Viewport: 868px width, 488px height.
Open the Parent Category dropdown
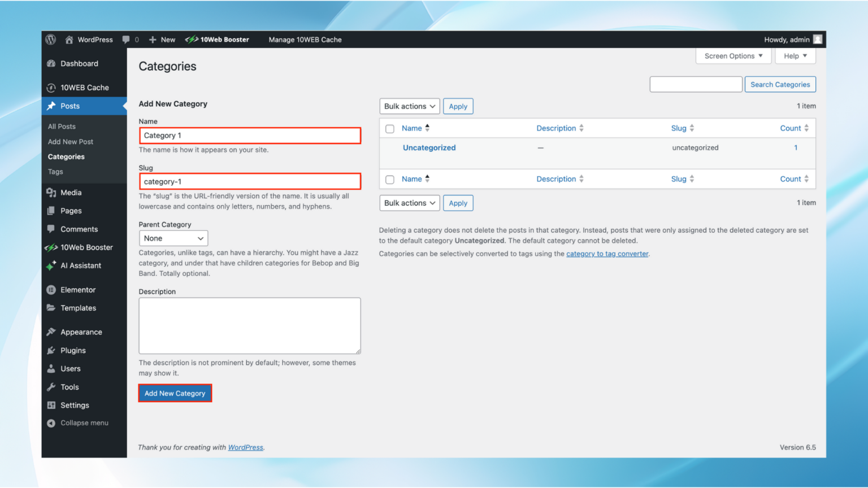(x=173, y=238)
